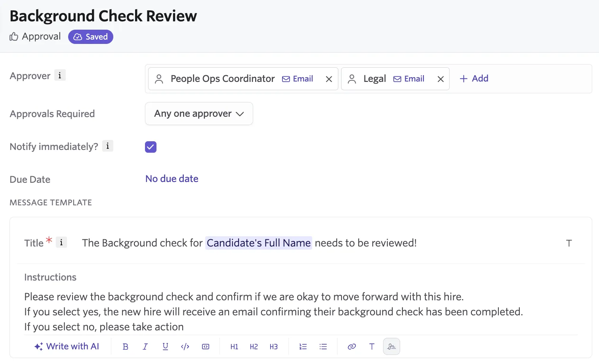Click the Saved status badge
This screenshot has width=599, height=364.
coord(91,37)
